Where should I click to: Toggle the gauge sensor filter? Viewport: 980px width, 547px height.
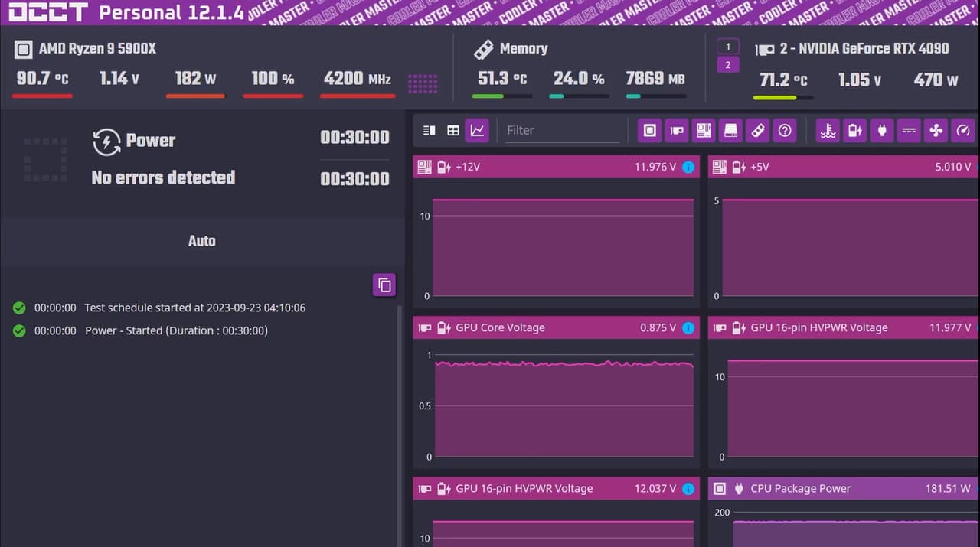(x=963, y=130)
